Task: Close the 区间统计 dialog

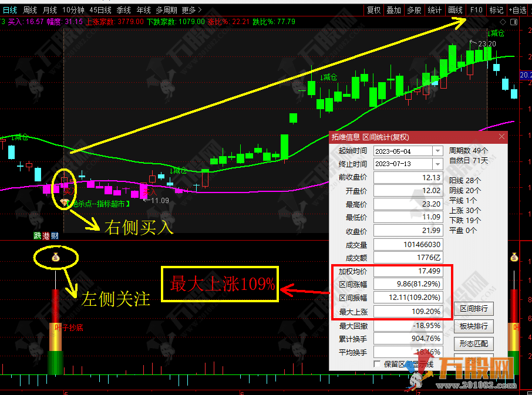Action: point(501,137)
